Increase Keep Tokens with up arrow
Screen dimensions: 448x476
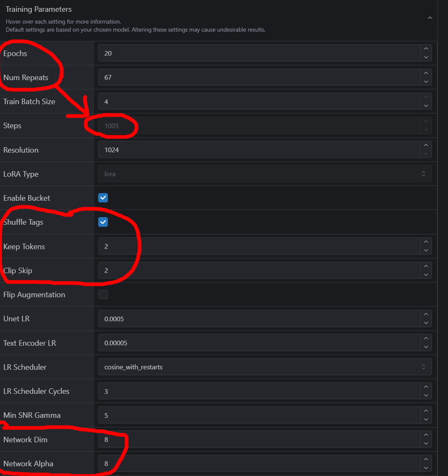[x=426, y=242]
